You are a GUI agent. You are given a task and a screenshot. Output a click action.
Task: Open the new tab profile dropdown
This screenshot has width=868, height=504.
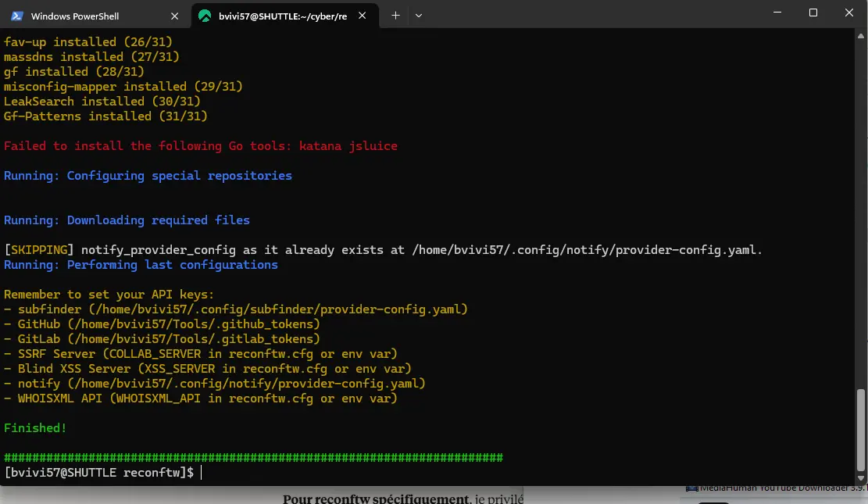[419, 16]
